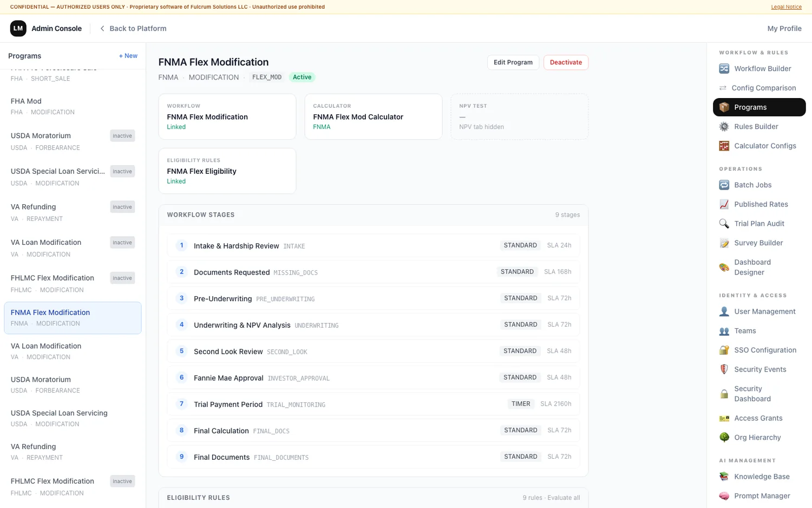
Task: Select Config Comparison menu item
Action: (759, 88)
